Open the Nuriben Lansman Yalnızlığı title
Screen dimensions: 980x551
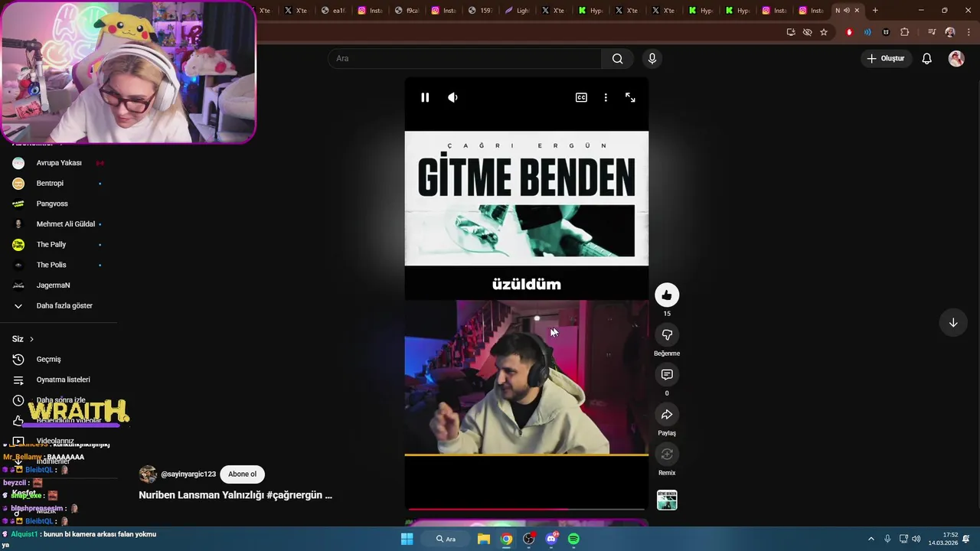(x=235, y=495)
